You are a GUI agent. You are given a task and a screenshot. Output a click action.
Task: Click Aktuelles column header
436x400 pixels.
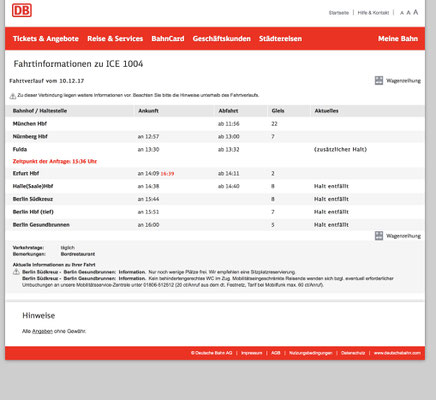[326, 111]
